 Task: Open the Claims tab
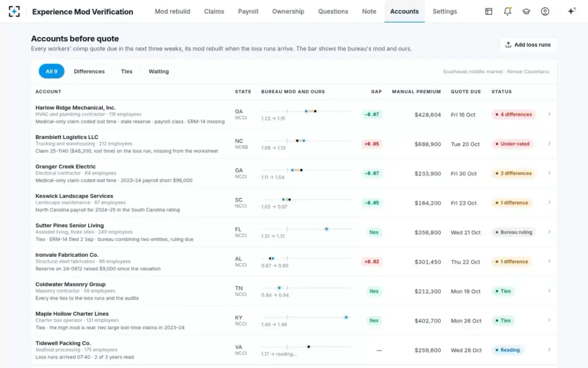coord(214,11)
